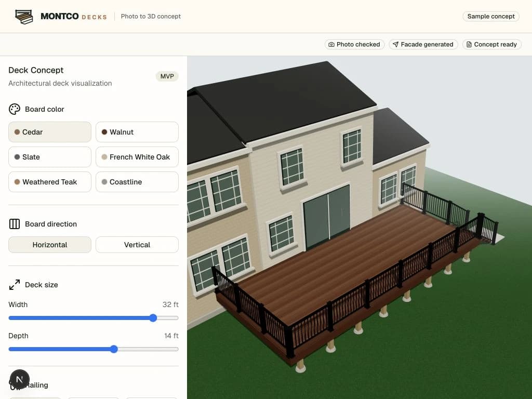Click the Board color palette icon
The image size is (532, 399).
(14, 109)
